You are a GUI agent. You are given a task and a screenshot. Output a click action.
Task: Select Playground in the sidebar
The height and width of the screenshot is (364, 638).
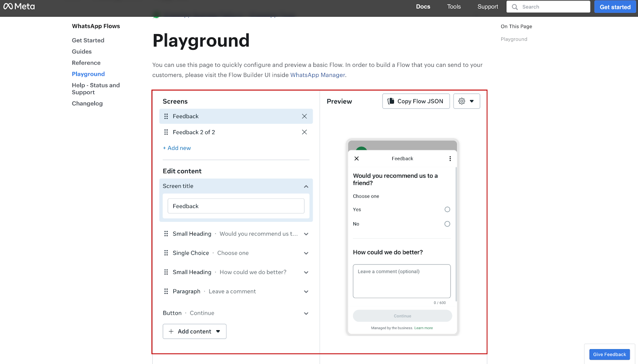(x=88, y=74)
